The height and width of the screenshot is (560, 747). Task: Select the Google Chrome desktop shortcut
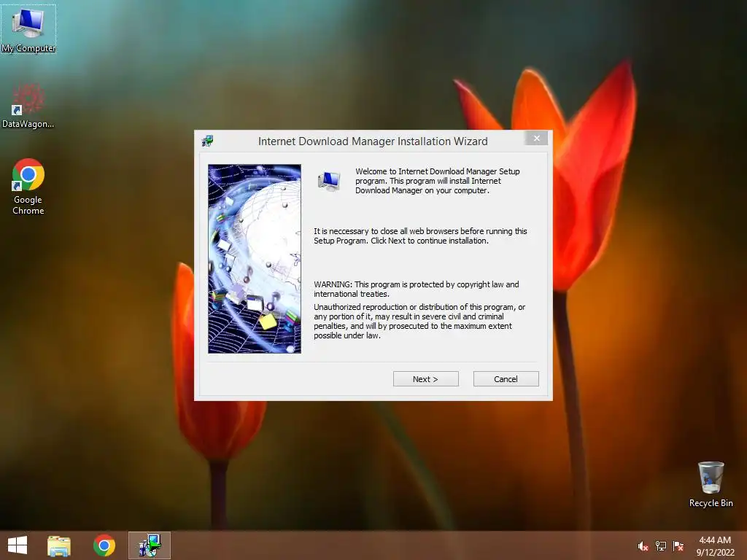(x=28, y=187)
